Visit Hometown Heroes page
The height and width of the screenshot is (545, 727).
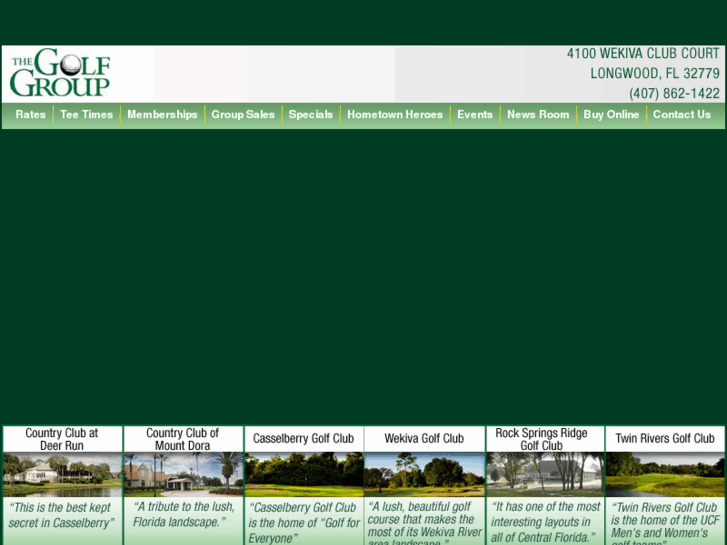point(395,115)
